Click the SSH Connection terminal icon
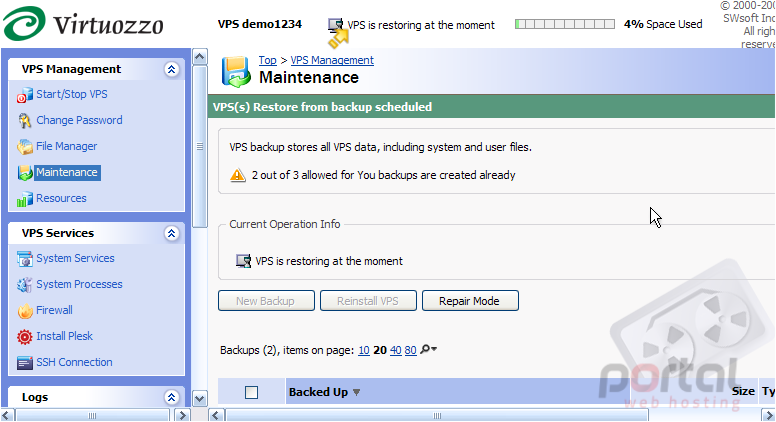This screenshot has width=776, height=422. [25, 363]
